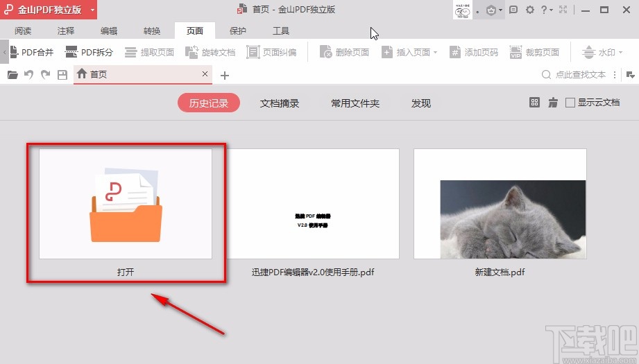Screen dimensions: 639x364
Task: Click the open-folder icon in quick toolbar
Action: (x=12, y=74)
